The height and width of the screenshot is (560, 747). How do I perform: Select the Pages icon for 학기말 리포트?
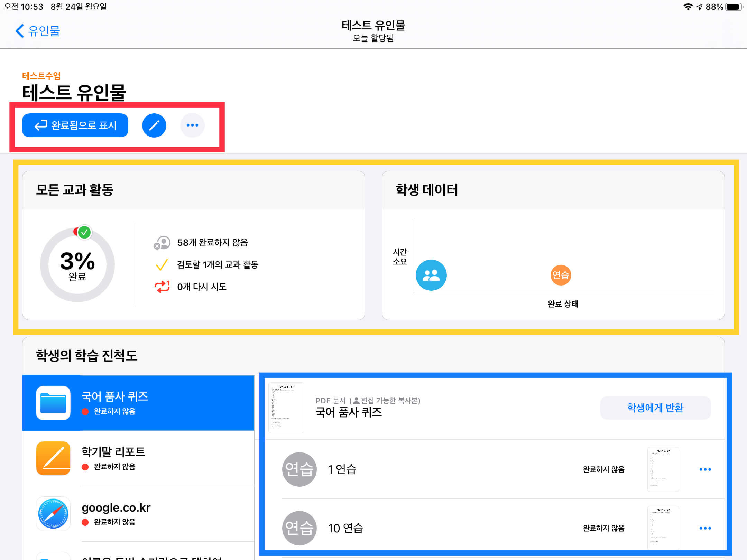pyautogui.click(x=53, y=458)
